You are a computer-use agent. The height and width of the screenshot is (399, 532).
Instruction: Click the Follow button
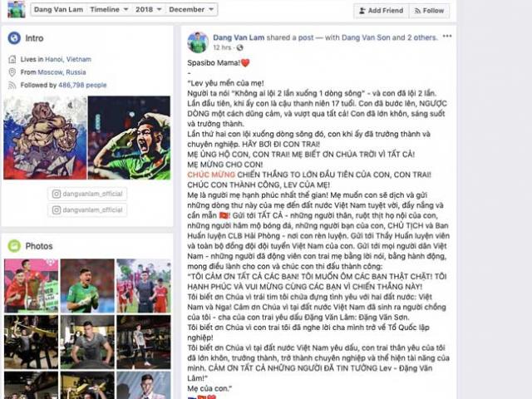pos(430,11)
